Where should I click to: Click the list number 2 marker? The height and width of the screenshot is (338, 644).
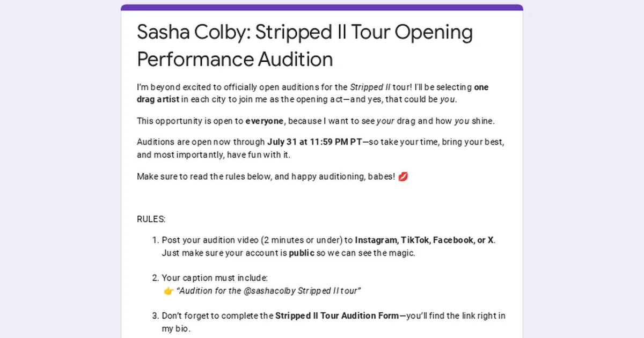(x=155, y=278)
